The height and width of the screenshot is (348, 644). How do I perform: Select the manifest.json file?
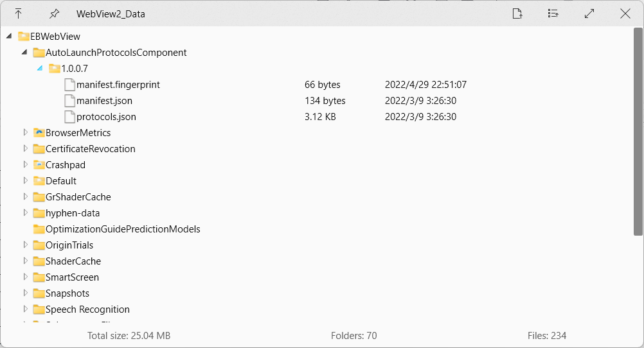(104, 101)
